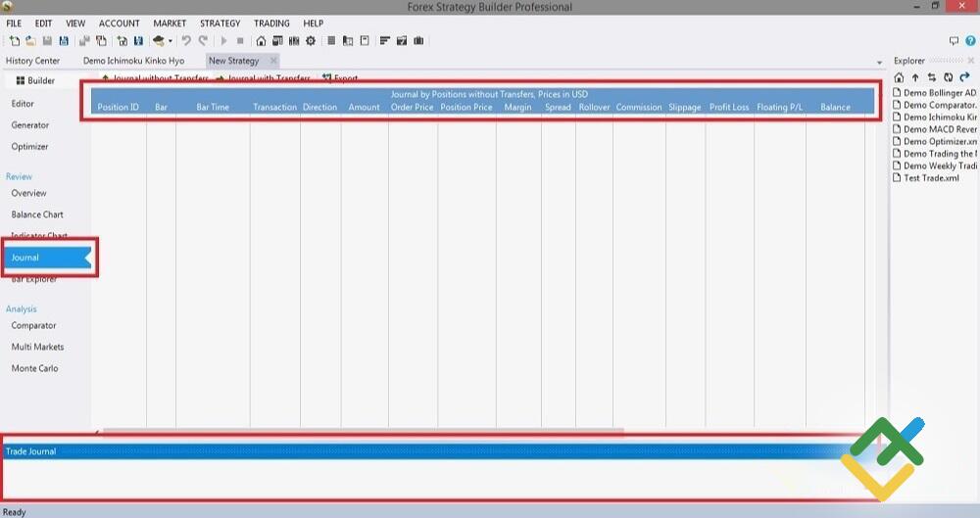Viewport: 980px width, 518px height.
Task: Open the MARKET menu
Action: coord(170,24)
